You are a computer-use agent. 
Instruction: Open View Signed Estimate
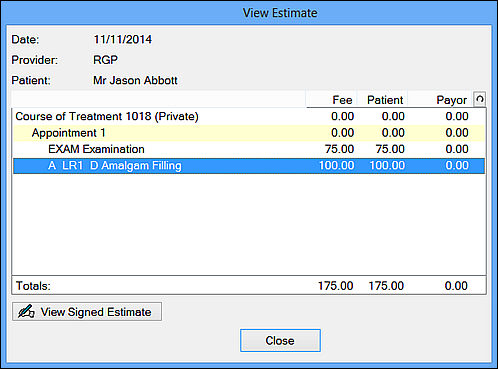[87, 312]
